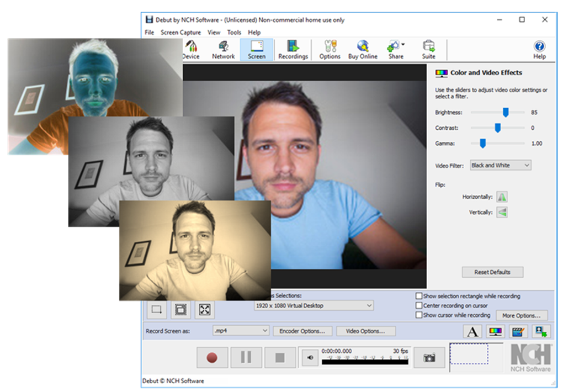Viewport: 563px width, 392px height.
Task: Open the View menu
Action: (x=214, y=33)
